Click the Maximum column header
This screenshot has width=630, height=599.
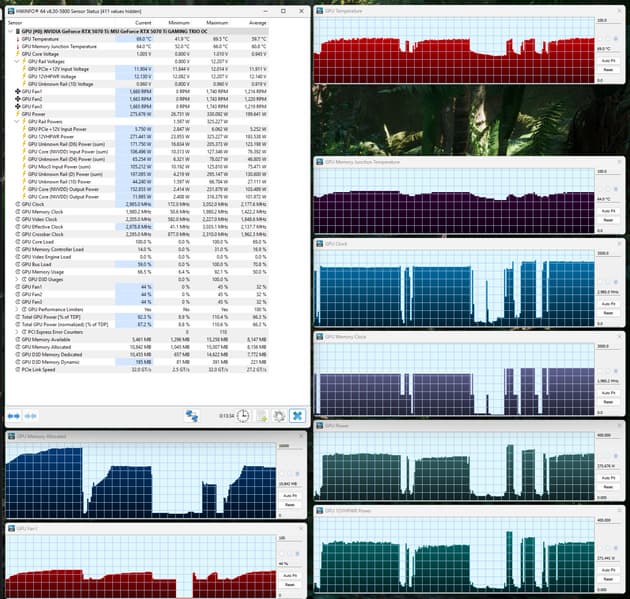[x=217, y=23]
